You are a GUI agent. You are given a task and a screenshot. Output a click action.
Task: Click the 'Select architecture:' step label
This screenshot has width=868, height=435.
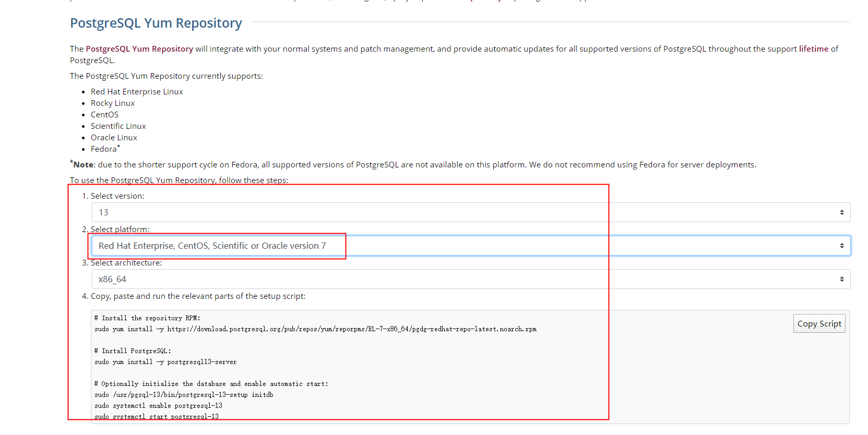coord(126,262)
